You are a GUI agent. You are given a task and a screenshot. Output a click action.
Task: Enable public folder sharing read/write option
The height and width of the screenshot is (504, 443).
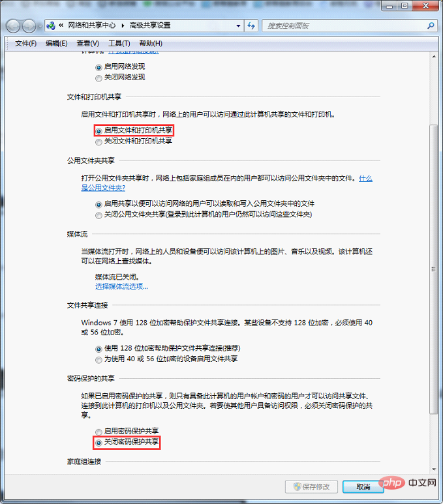pos(99,205)
